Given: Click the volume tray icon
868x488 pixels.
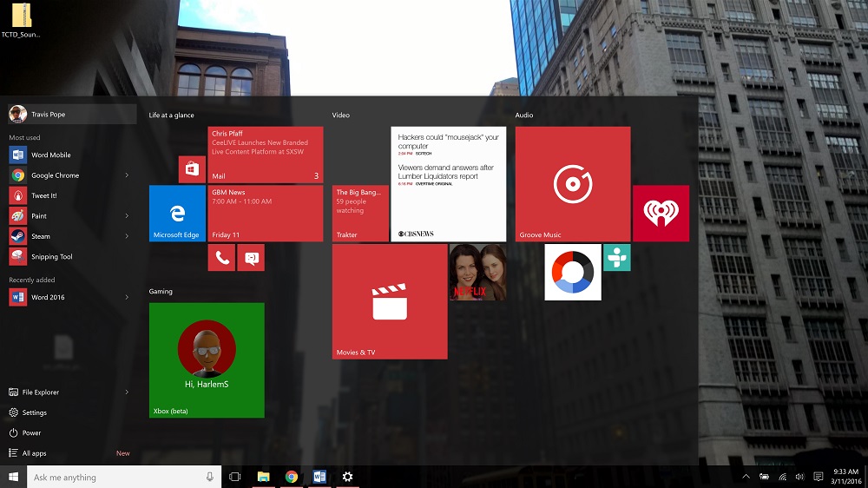Looking at the screenshot, I should 800,477.
